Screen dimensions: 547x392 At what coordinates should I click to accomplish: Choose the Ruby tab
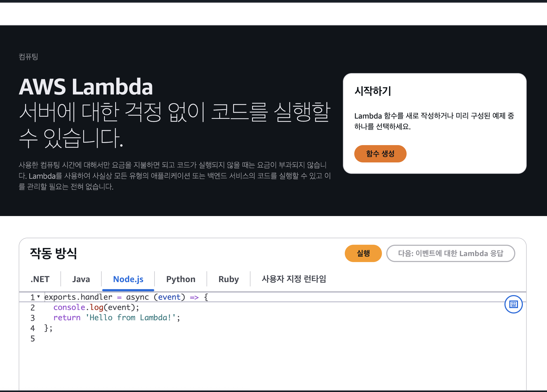[x=229, y=279]
